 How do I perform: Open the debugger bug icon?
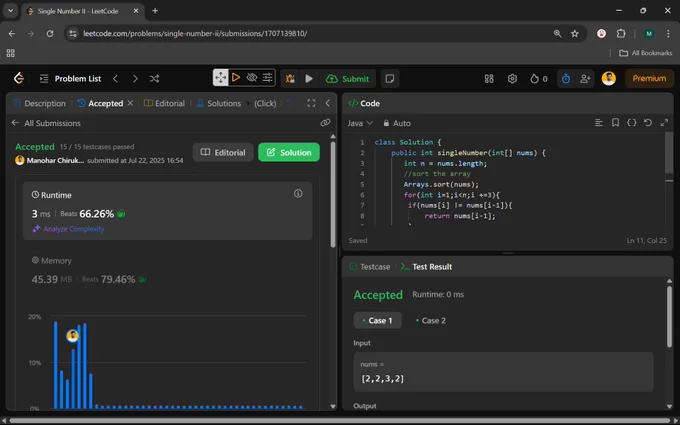tap(290, 78)
